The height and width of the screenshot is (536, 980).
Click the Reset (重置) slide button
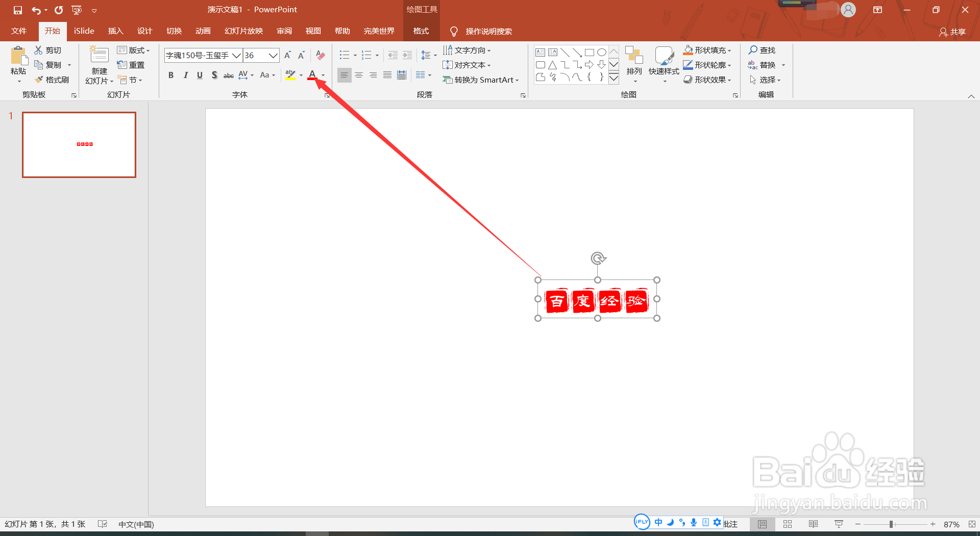pos(131,65)
